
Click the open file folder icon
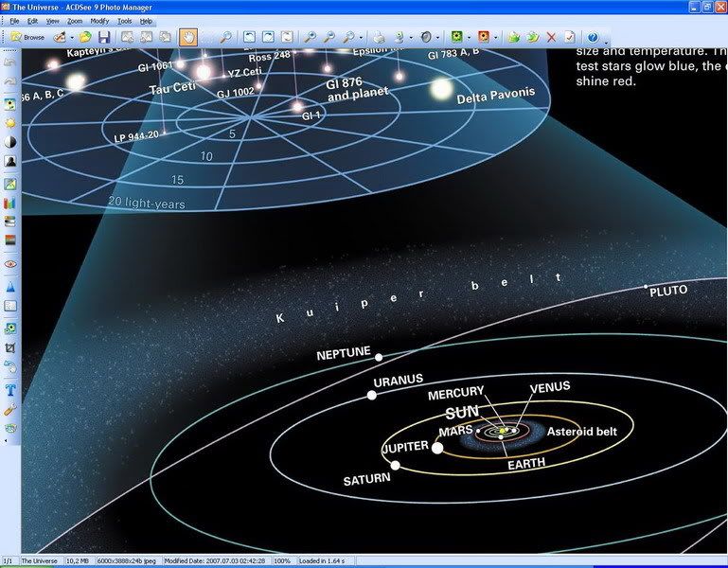(x=85, y=37)
